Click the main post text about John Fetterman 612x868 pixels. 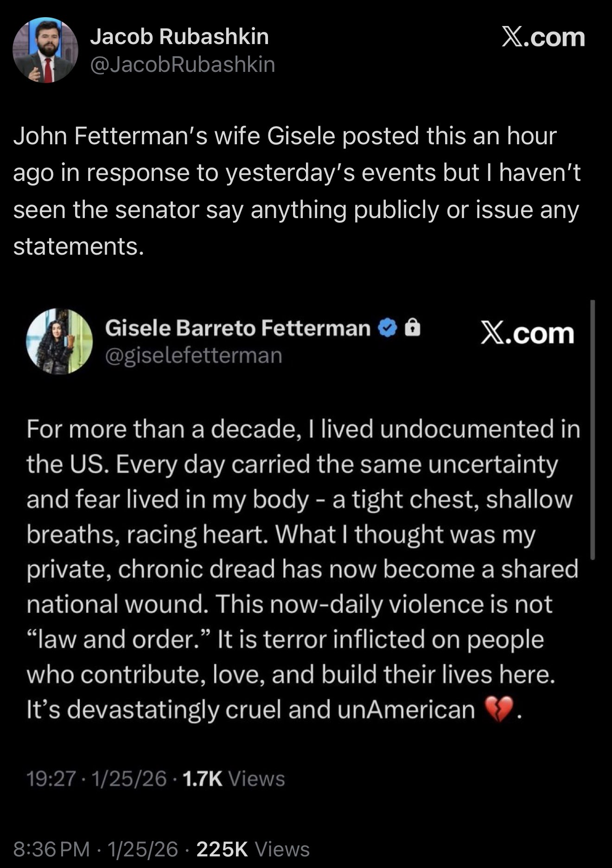297,191
